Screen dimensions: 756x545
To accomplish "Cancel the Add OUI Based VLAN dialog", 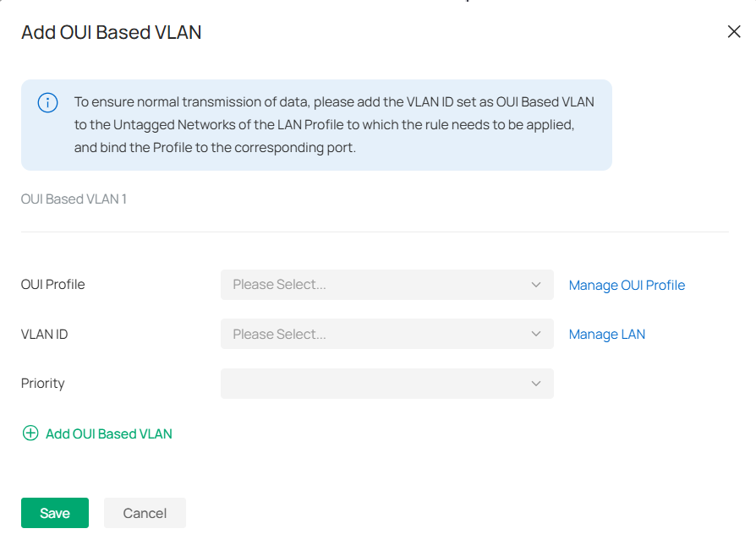I will [145, 512].
